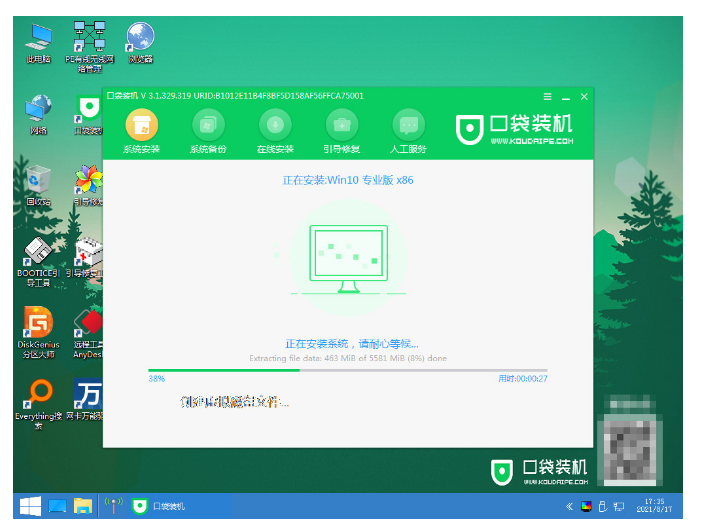Open the 引导修复 (Boot Repair) tool

(x=341, y=126)
